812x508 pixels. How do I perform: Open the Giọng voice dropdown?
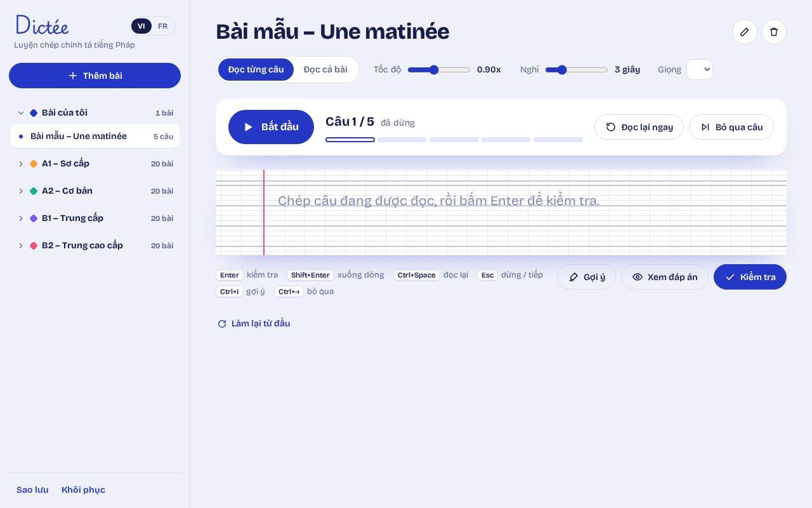point(700,70)
